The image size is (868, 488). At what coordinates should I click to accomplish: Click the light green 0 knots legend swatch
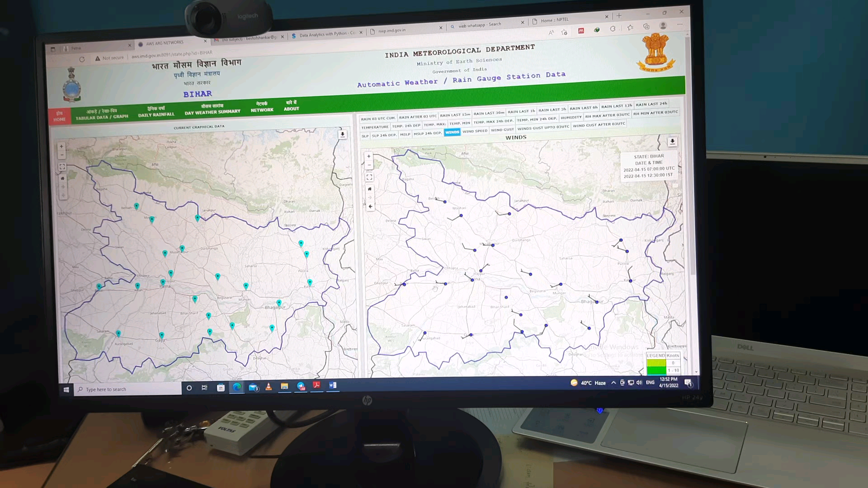(x=656, y=363)
